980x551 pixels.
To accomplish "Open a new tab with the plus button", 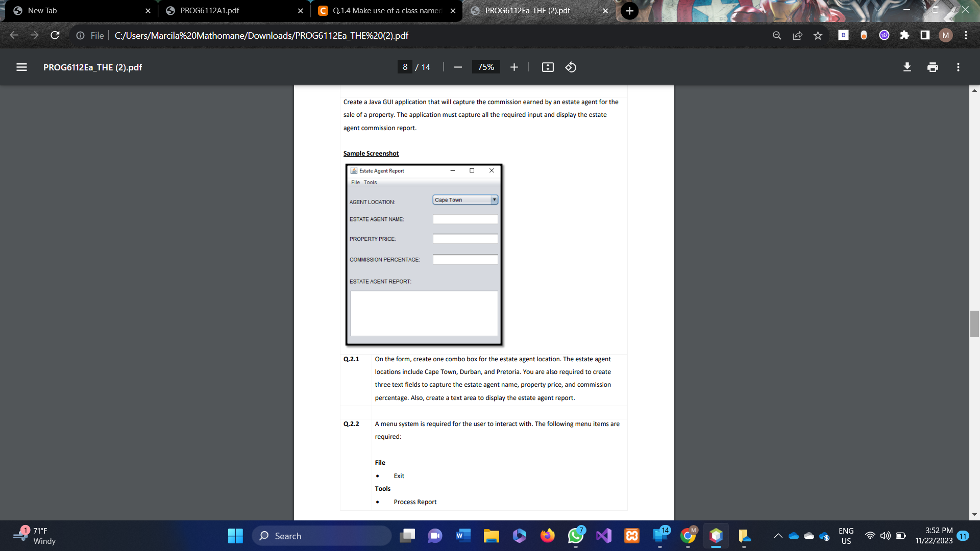I will pyautogui.click(x=629, y=10).
